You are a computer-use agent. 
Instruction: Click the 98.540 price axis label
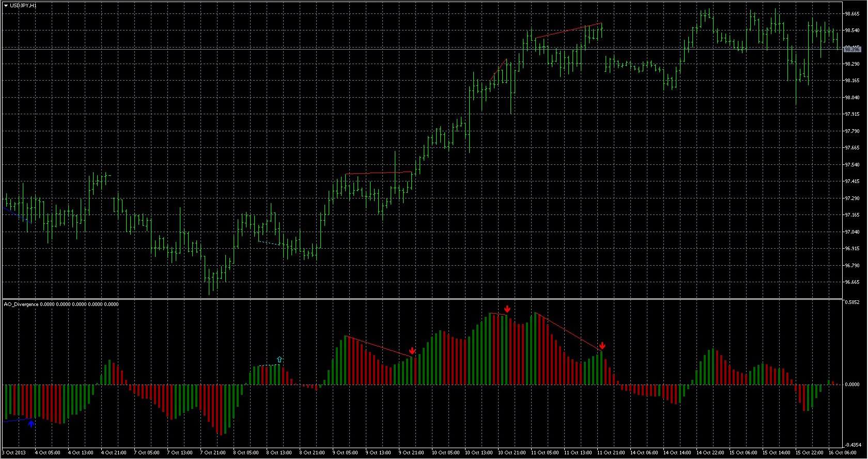point(852,30)
